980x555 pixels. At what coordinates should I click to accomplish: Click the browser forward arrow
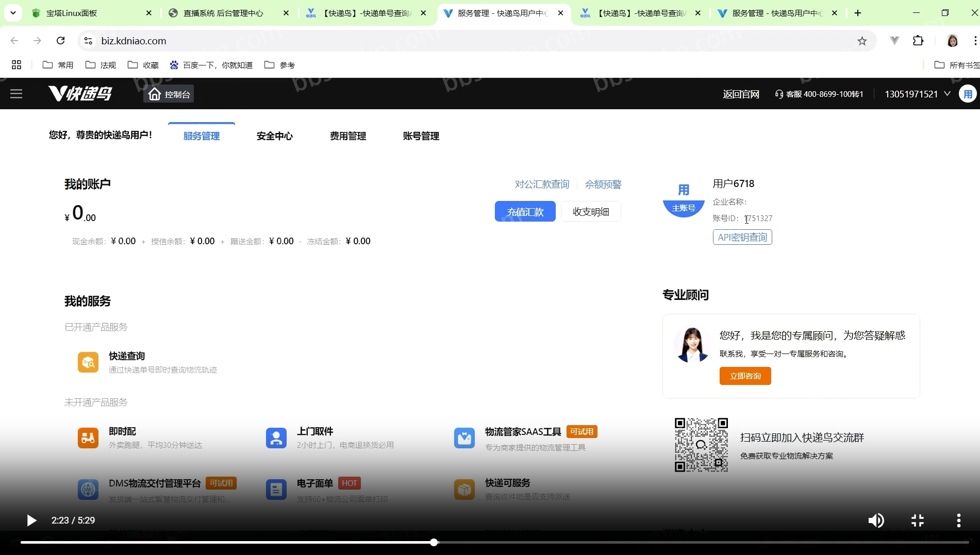(x=37, y=41)
